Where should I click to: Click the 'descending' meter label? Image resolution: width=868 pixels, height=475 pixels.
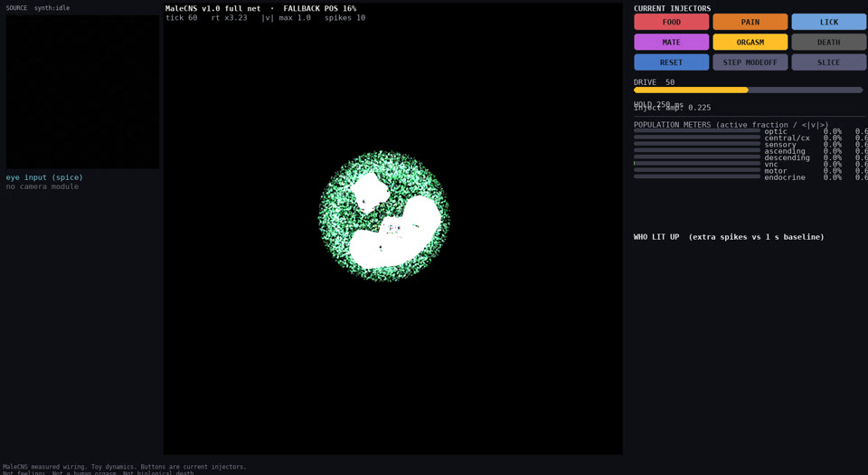[x=787, y=157]
